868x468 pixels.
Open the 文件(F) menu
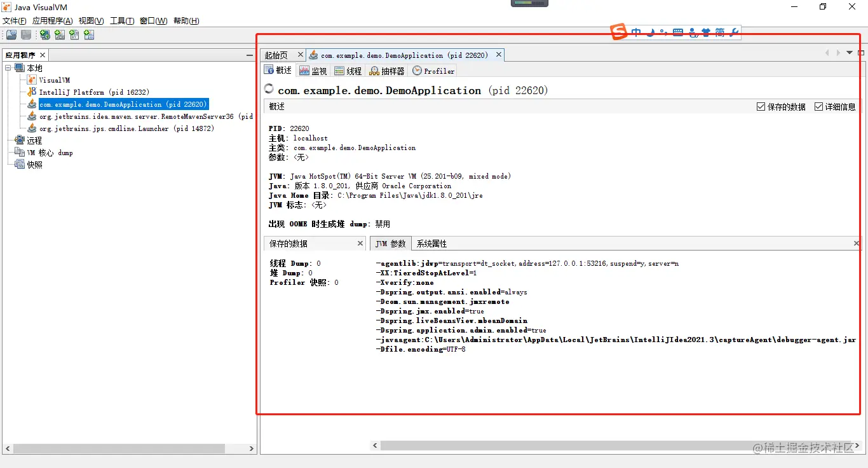[x=15, y=21]
